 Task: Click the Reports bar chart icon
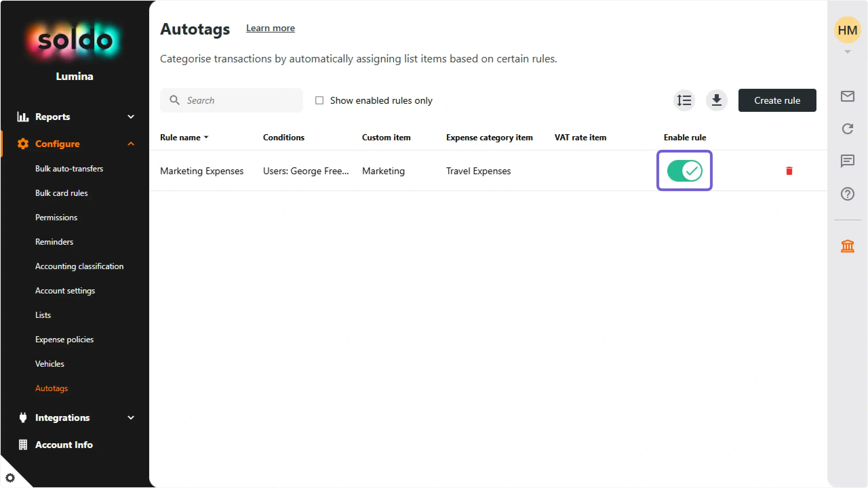[23, 117]
